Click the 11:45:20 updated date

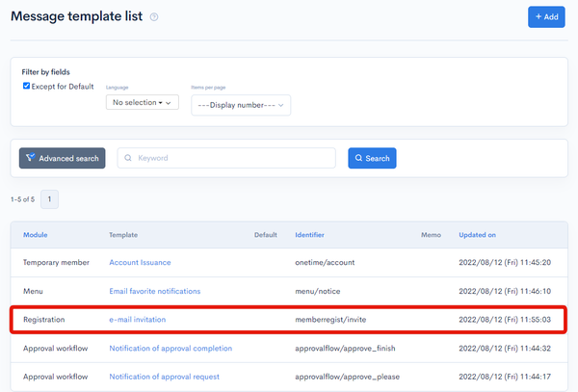click(x=505, y=263)
